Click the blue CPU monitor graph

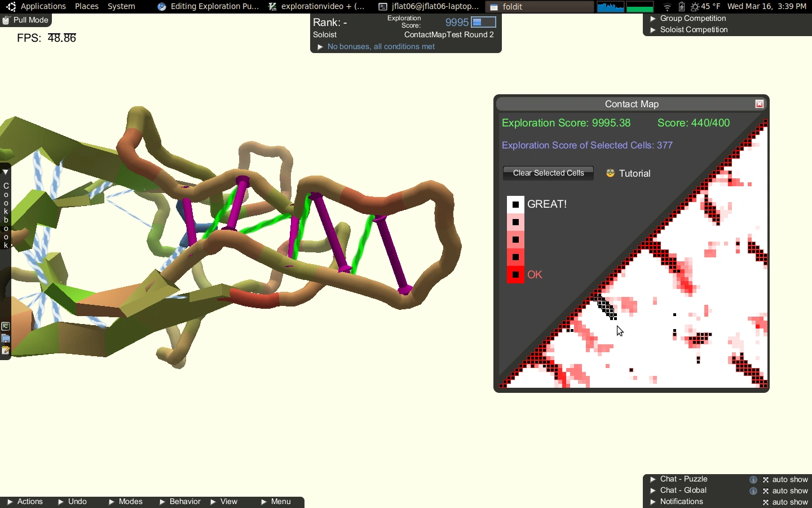(611, 7)
